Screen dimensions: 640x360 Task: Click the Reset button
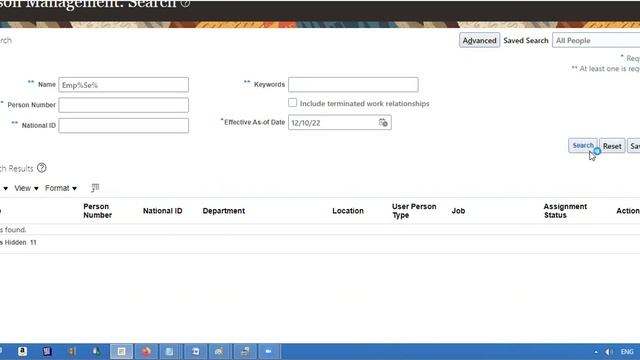click(x=612, y=146)
